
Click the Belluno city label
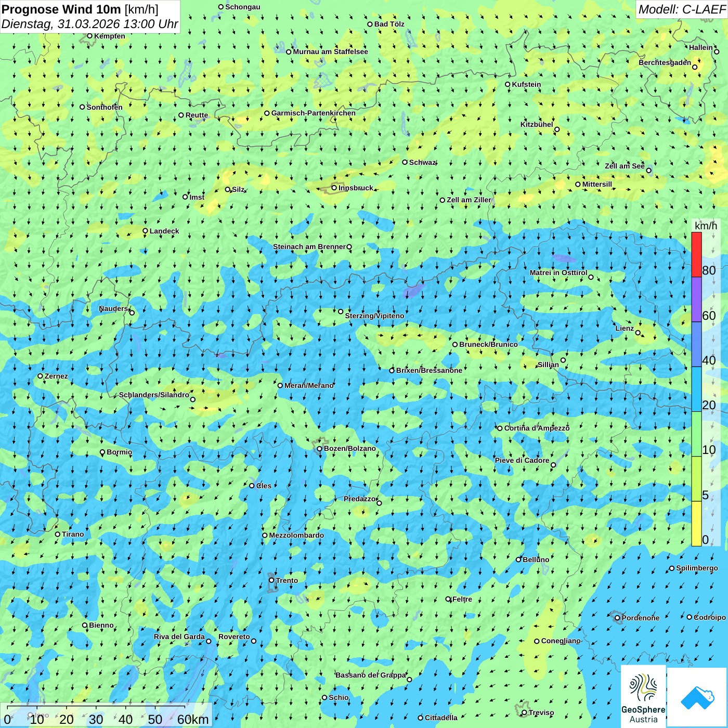(536, 560)
